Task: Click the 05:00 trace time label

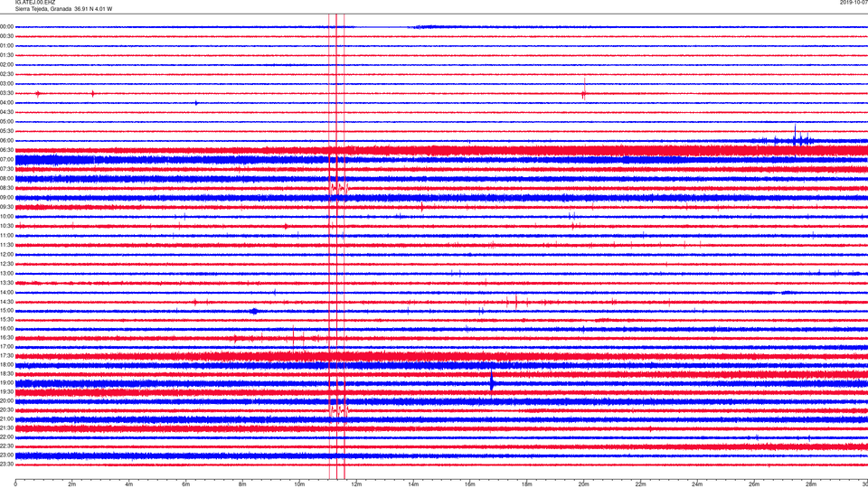Action: [x=6, y=122]
